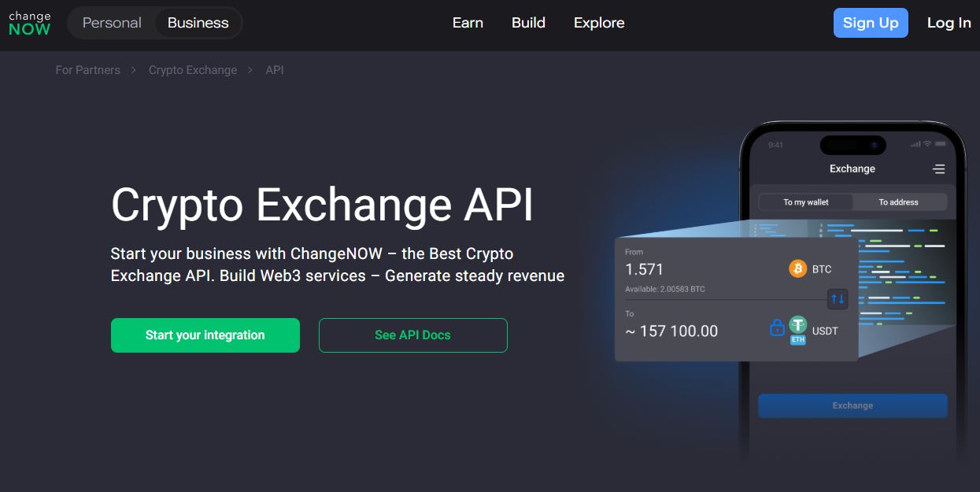980x492 pixels.
Task: Click Start your integration button
Action: click(x=205, y=335)
